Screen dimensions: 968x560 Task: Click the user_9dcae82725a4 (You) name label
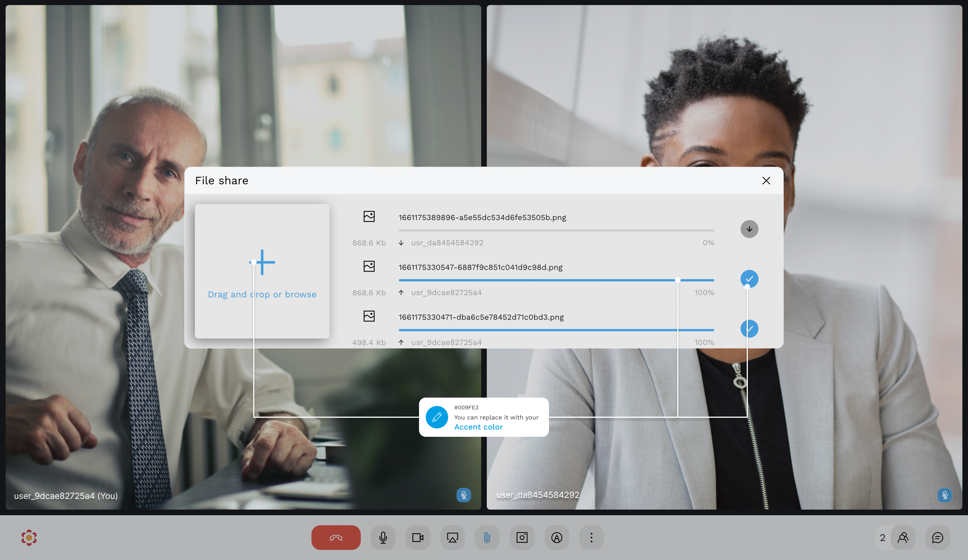click(66, 496)
